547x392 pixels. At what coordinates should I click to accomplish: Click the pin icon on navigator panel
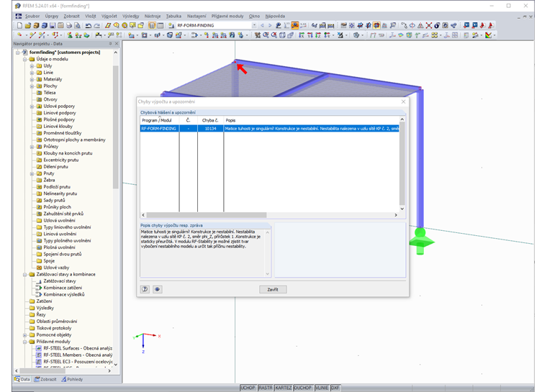click(110, 44)
